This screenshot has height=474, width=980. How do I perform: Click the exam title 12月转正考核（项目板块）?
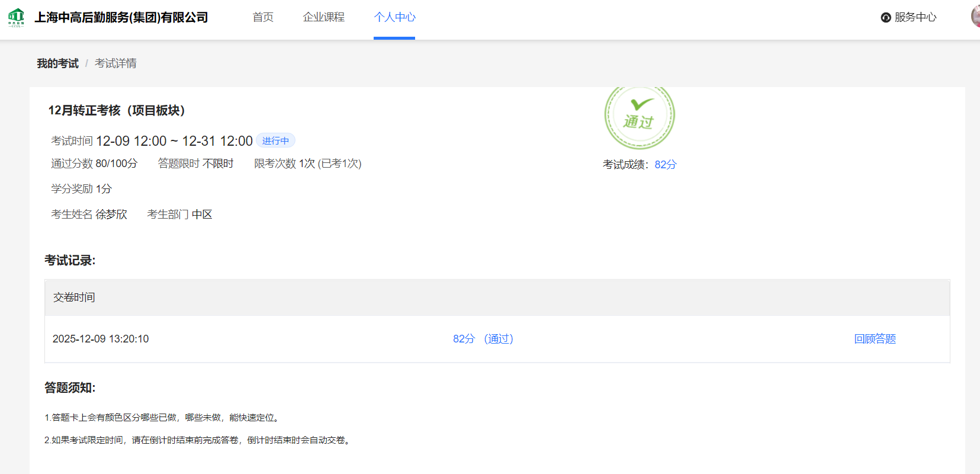117,111
